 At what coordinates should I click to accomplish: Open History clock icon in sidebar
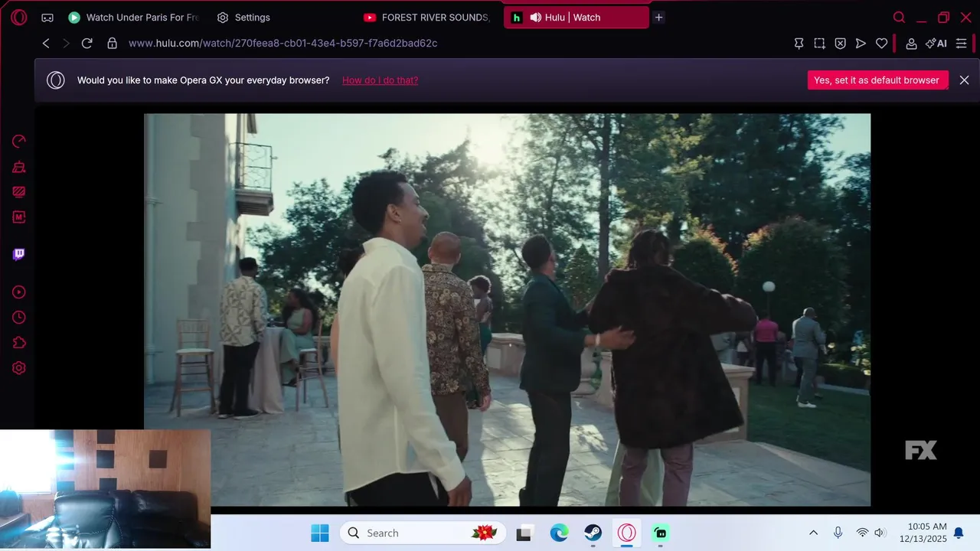coord(19,318)
